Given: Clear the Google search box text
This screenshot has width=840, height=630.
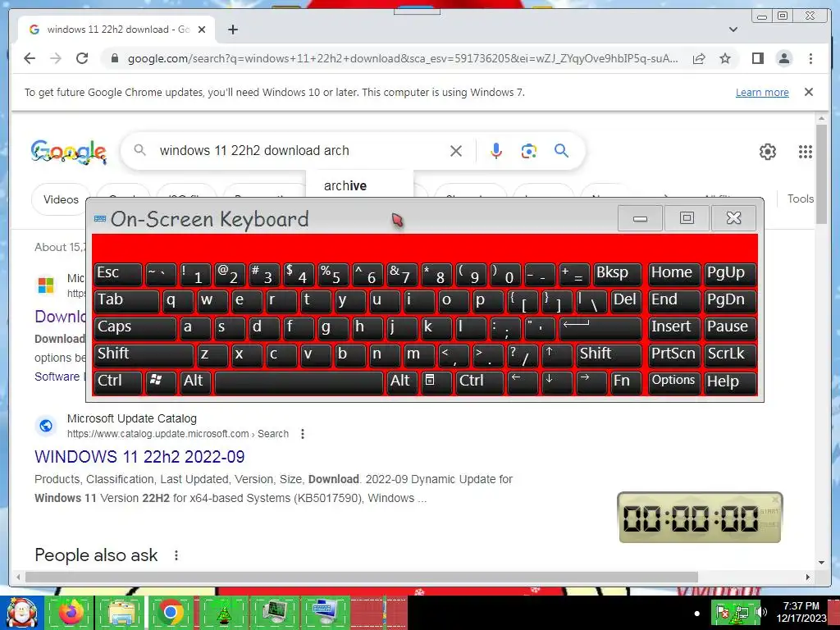Looking at the screenshot, I should 456,151.
